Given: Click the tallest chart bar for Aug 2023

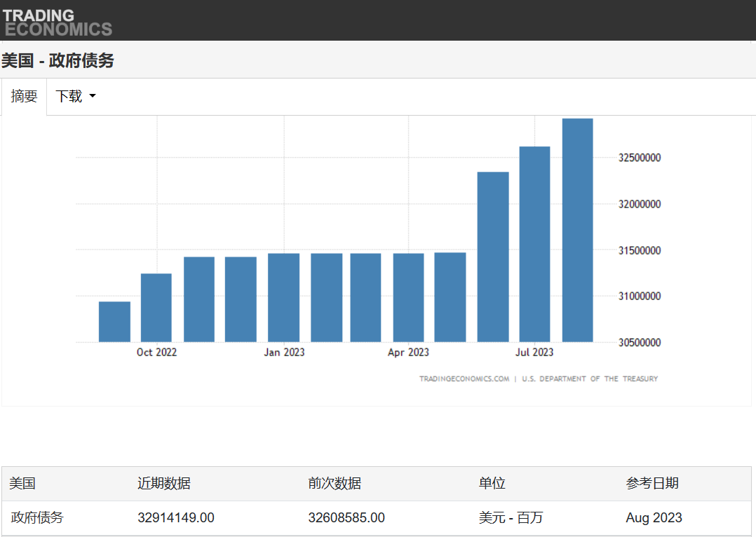Looking at the screenshot, I should 577,230.
